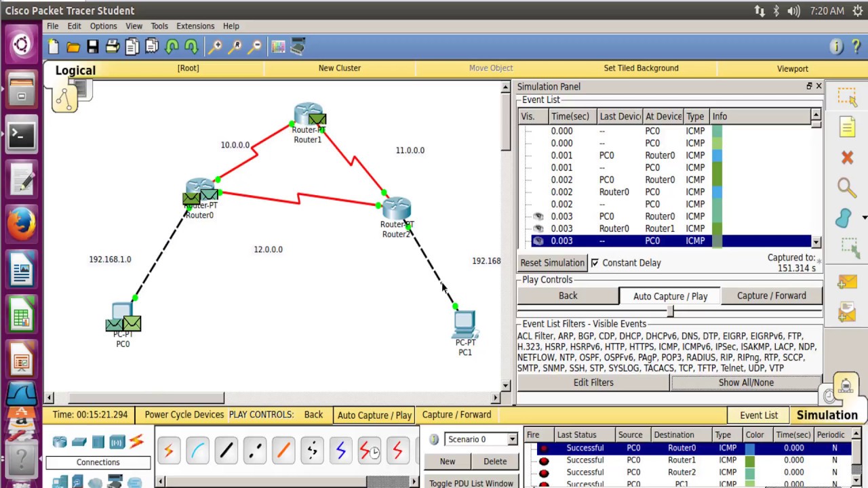Open the View menu
The image size is (868, 488).
[134, 26]
